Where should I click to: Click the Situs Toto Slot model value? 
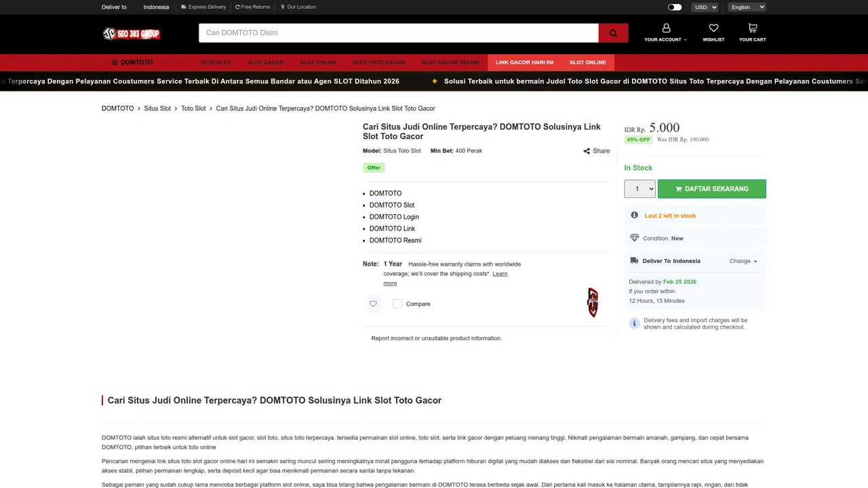click(x=402, y=151)
